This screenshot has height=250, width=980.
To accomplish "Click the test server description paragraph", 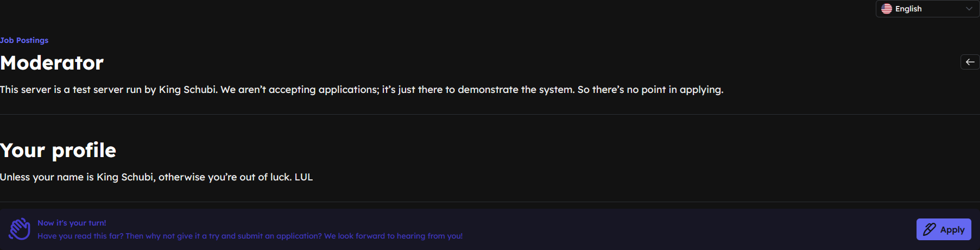I will coord(362,90).
